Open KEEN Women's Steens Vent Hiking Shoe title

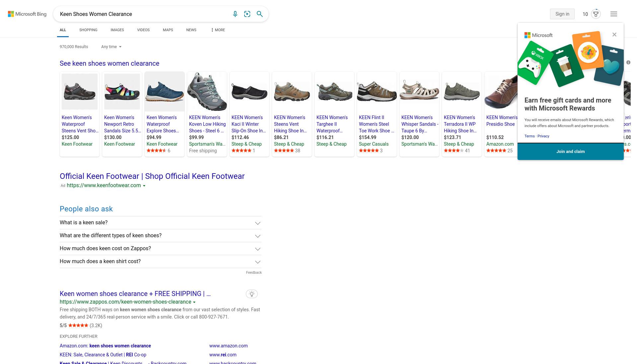click(291, 124)
